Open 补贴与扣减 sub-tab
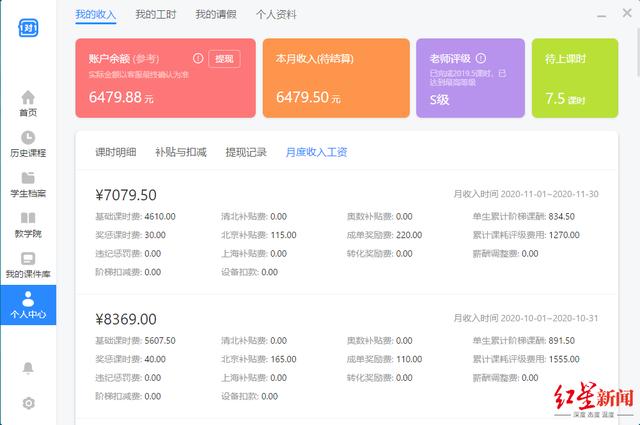The width and height of the screenshot is (640, 425). (181, 152)
